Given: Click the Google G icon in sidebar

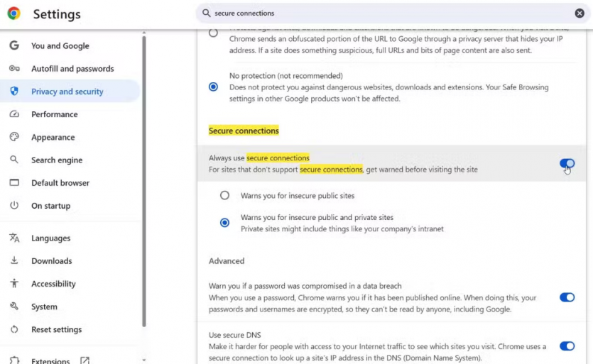Looking at the screenshot, I should pos(14,45).
